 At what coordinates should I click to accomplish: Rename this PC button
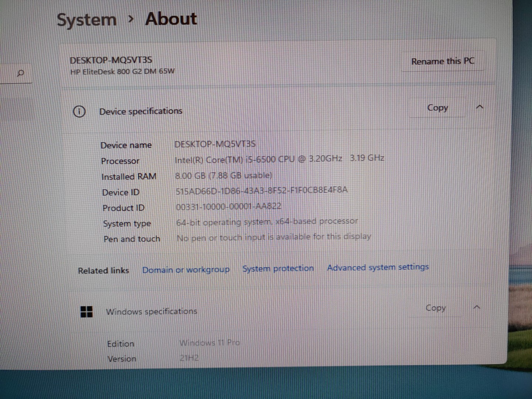[443, 61]
